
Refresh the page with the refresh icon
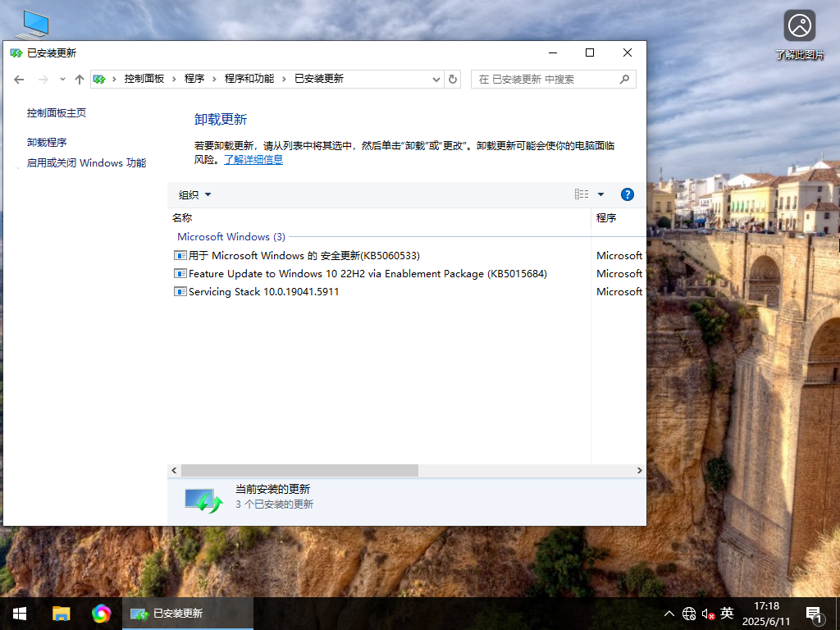[x=453, y=79]
